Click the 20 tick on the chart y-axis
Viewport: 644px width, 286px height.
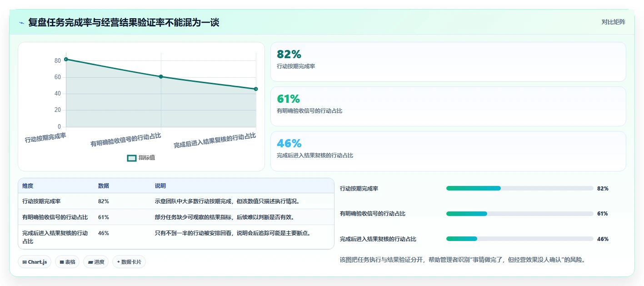coord(58,110)
